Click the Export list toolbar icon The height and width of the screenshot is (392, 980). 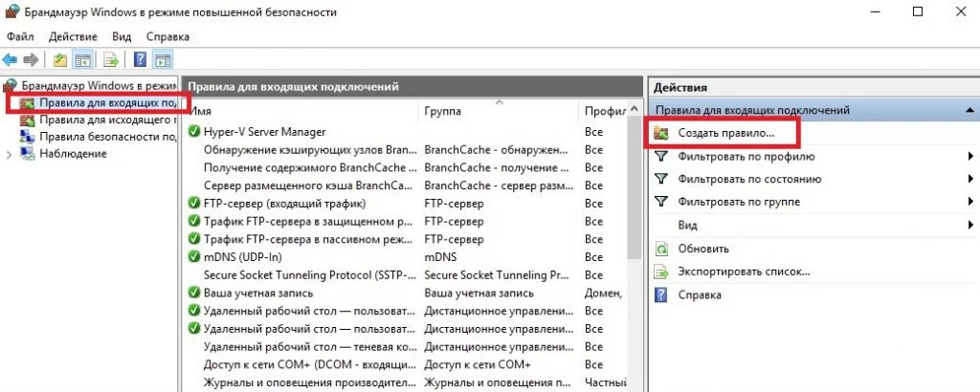click(x=111, y=60)
